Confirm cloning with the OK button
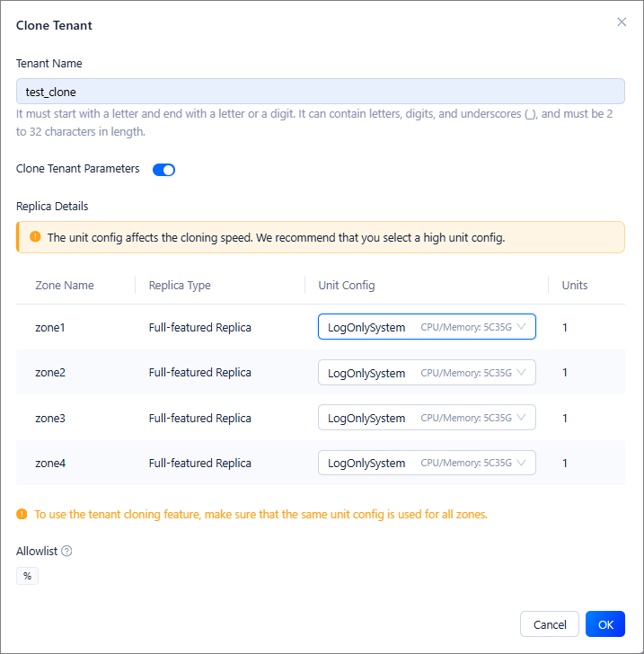Viewport: 644px width, 654px height. click(604, 624)
